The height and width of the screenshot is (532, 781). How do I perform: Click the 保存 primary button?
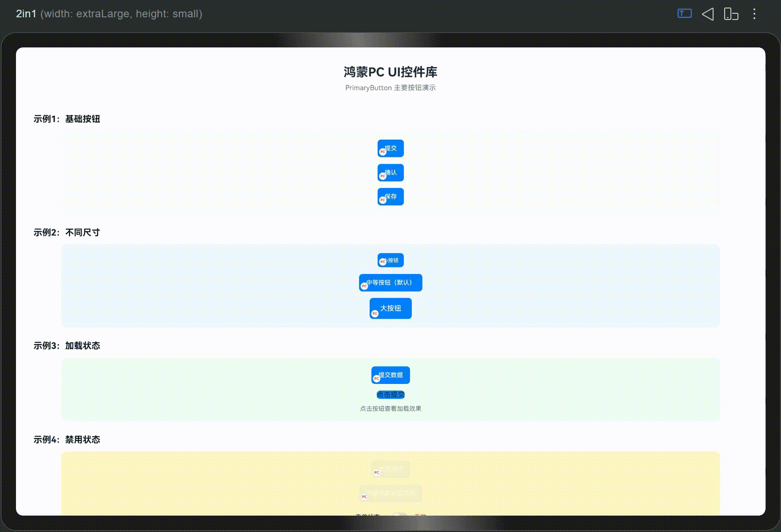(390, 197)
